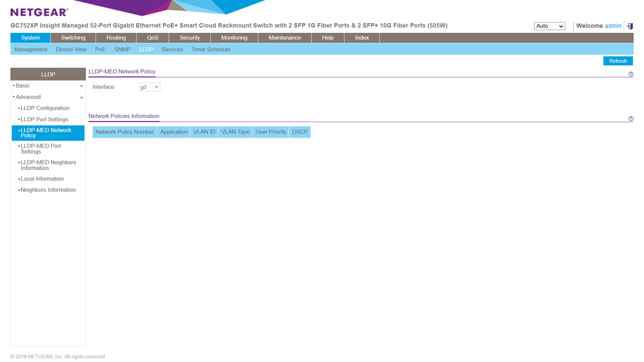Open the QoS tab
The image size is (644, 362).
click(152, 38)
